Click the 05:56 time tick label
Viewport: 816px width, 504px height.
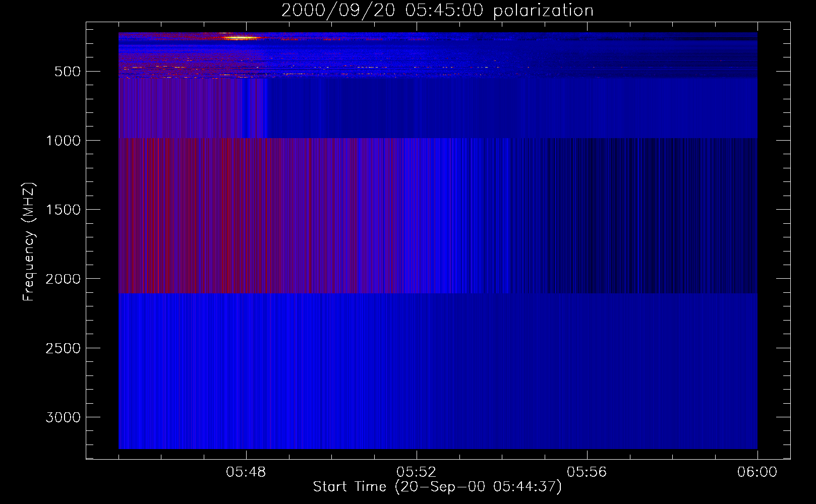(587, 472)
